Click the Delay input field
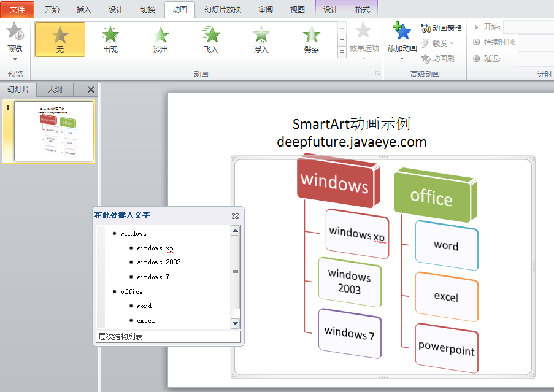 536,59
